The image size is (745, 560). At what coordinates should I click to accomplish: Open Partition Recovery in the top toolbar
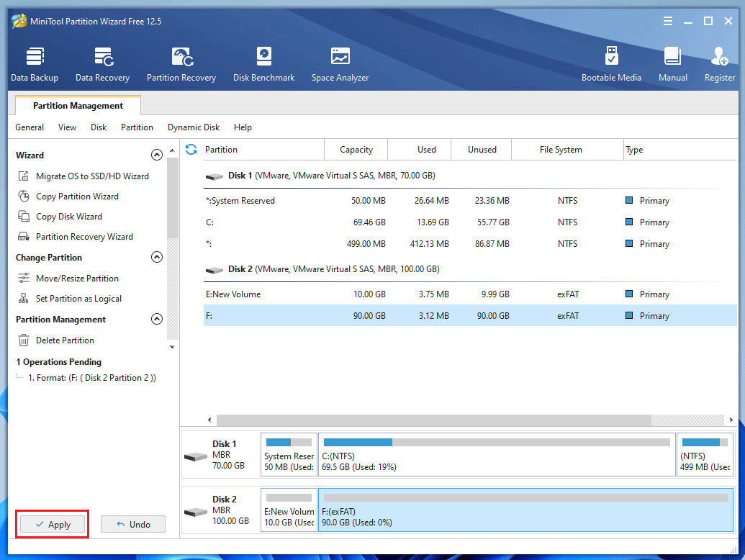point(181,64)
